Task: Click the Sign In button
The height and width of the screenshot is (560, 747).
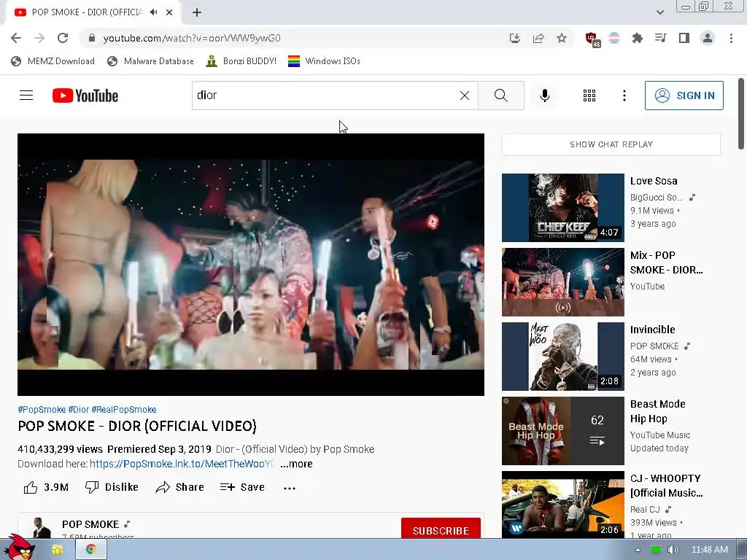Action: tap(684, 96)
